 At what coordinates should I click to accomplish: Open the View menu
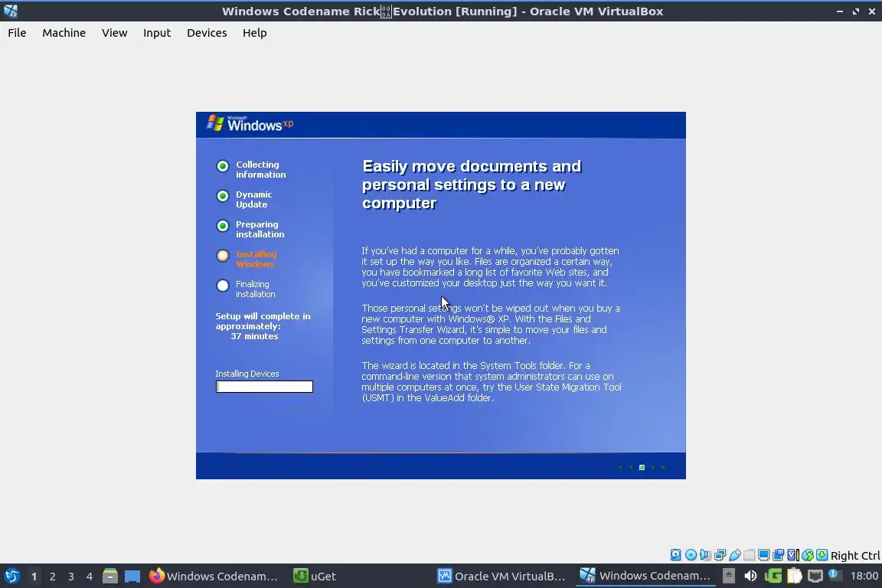click(x=114, y=33)
